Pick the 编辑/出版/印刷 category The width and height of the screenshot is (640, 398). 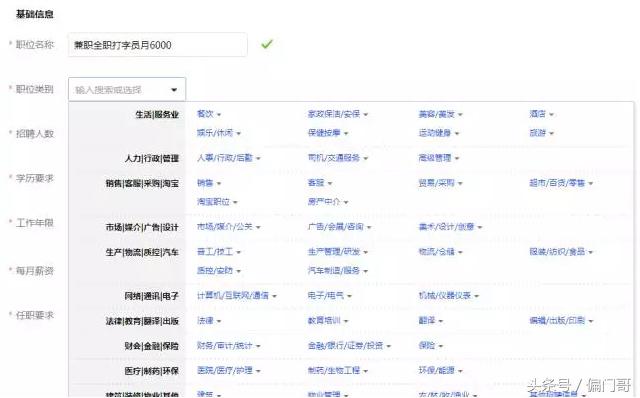[561, 321]
